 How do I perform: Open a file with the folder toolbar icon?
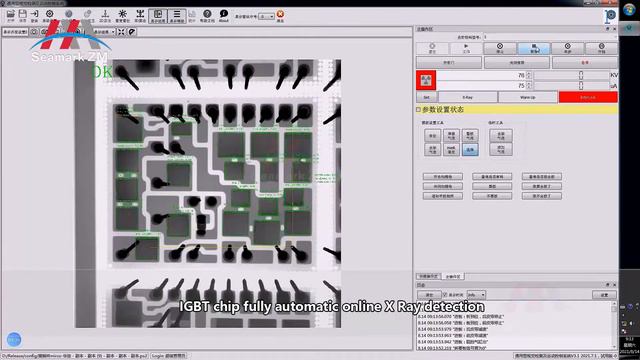[11, 16]
